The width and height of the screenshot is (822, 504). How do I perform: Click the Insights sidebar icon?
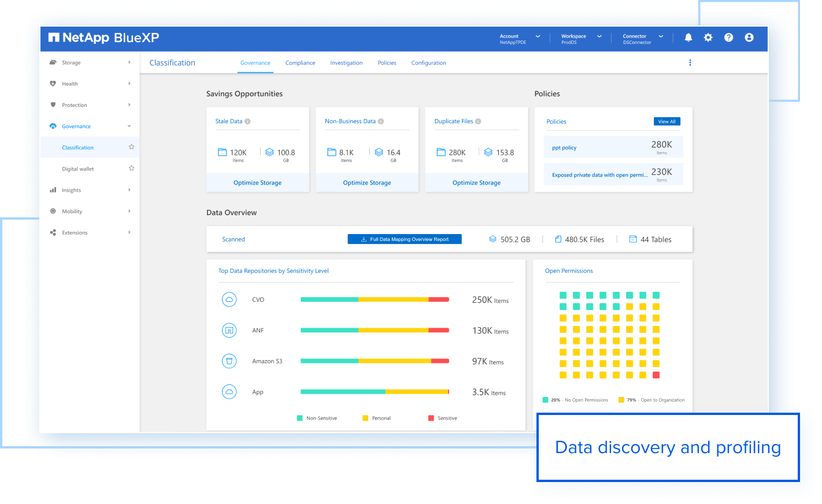53,190
